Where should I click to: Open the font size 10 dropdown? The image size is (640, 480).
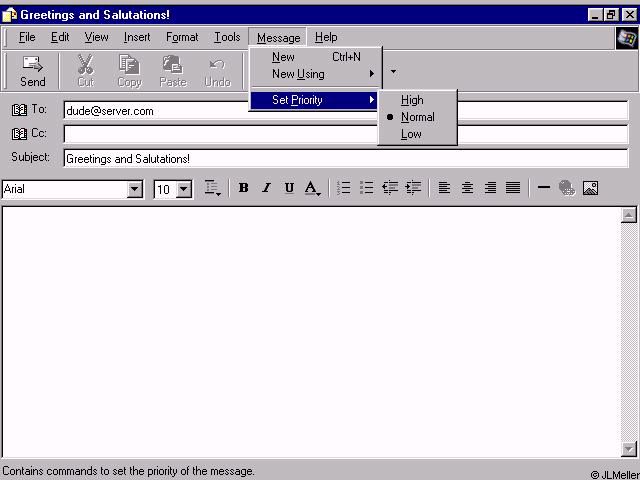tap(184, 189)
